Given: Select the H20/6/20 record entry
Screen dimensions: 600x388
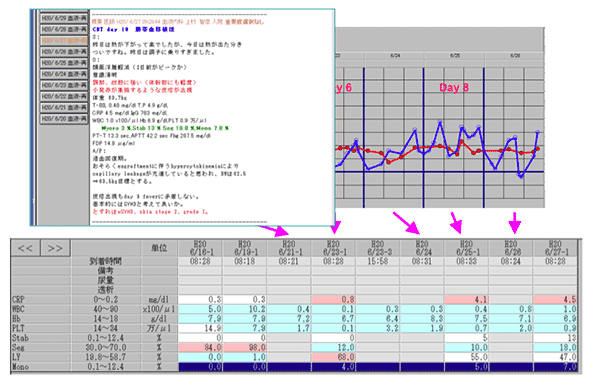Looking at the screenshot, I should pyautogui.click(x=64, y=119).
